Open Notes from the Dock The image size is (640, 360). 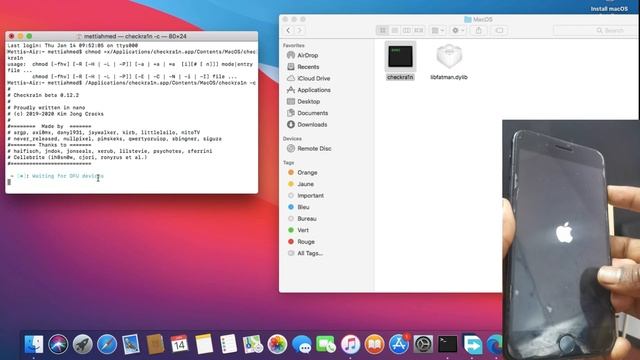(204, 344)
